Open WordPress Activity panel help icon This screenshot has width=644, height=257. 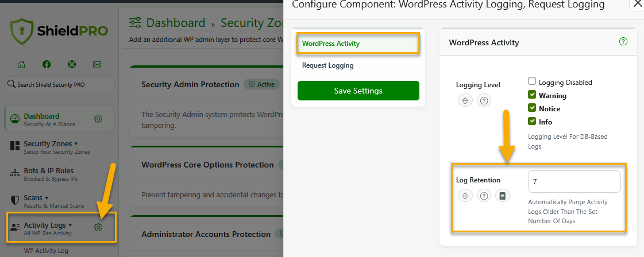pyautogui.click(x=623, y=41)
